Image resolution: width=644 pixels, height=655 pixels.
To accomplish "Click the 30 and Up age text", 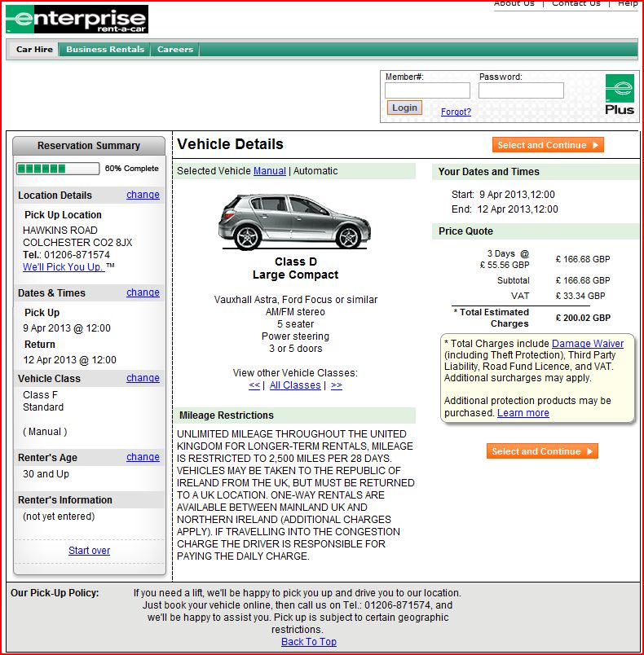I will 46,474.
